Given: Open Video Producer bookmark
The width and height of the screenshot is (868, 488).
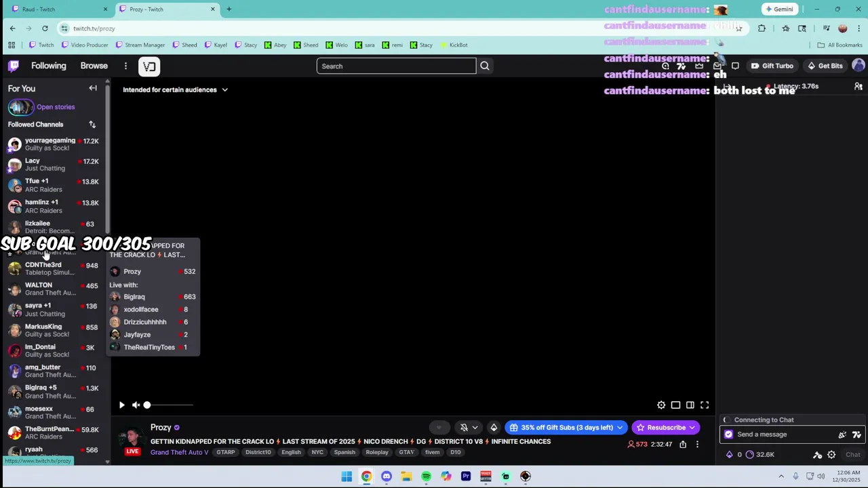Looking at the screenshot, I should (x=85, y=45).
